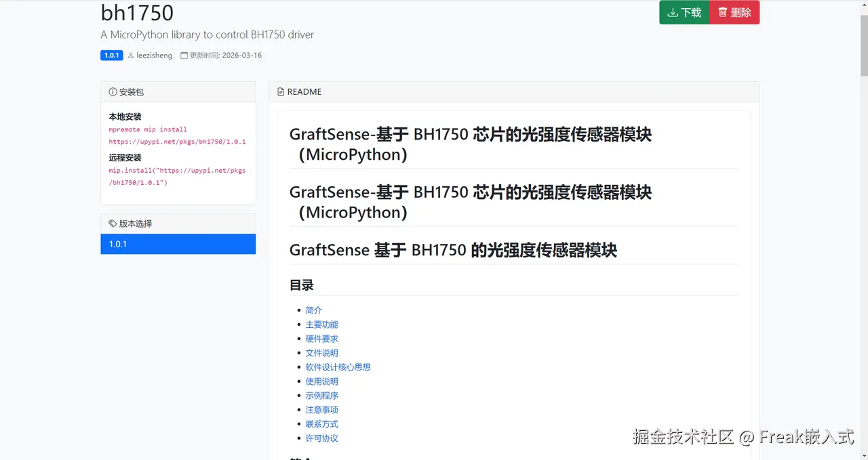Jump to 使用说明 section
Image resolution: width=868 pixels, height=460 pixels.
click(321, 381)
